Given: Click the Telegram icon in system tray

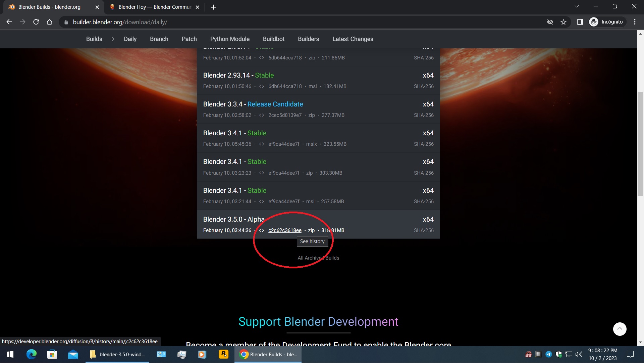Looking at the screenshot, I should pyautogui.click(x=549, y=354).
